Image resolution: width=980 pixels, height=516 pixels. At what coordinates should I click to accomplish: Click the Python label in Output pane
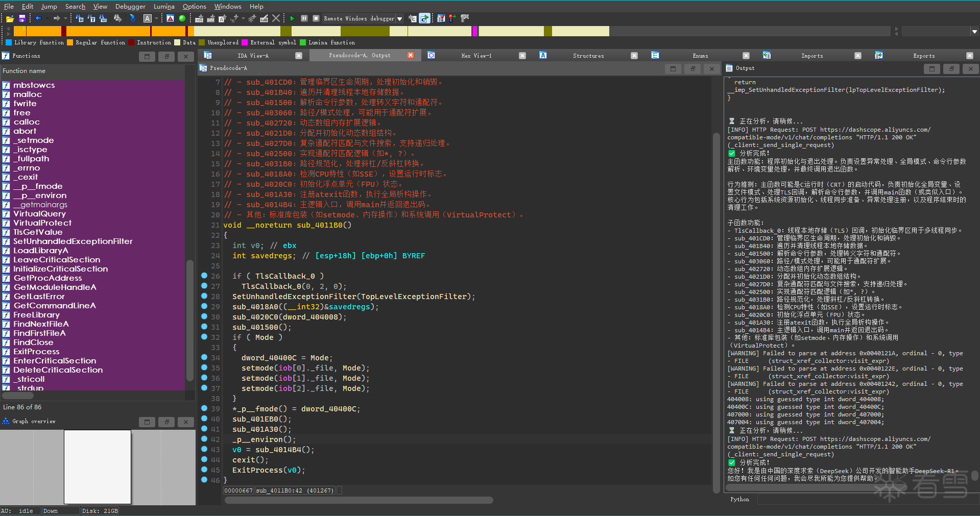click(x=739, y=499)
